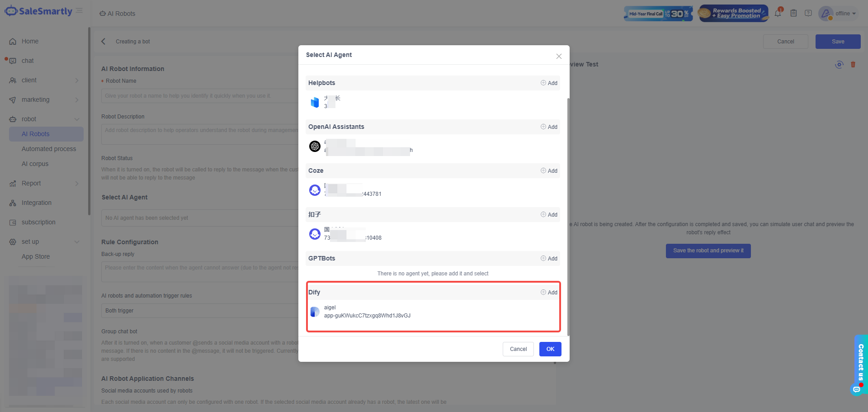Click the robot icon in sidebar
868x412 pixels.
(x=13, y=119)
